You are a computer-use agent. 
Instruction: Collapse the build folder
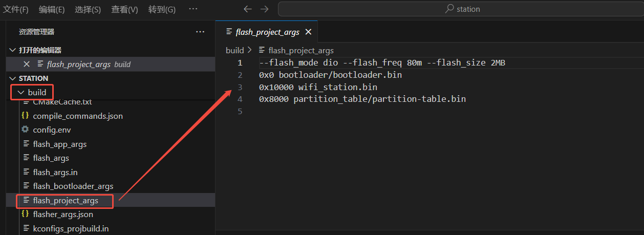21,93
